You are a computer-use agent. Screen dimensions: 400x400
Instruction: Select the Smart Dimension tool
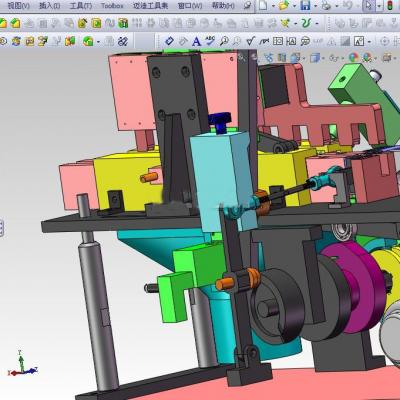click(170, 41)
